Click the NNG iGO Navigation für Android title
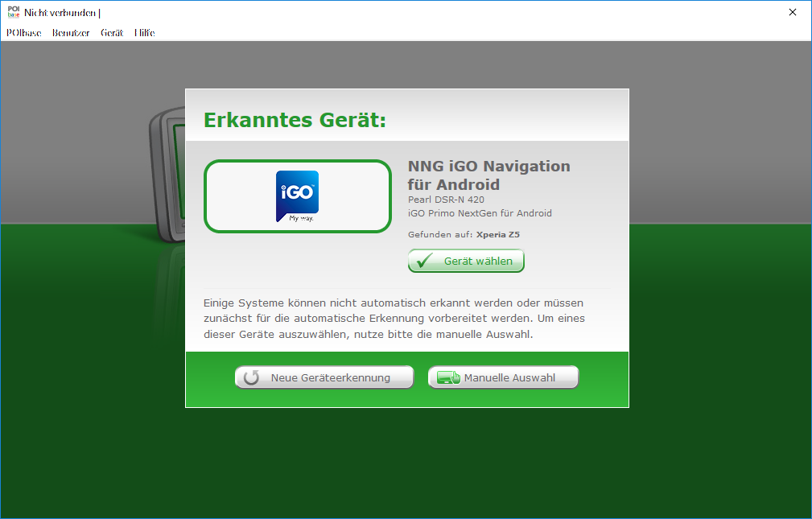The height and width of the screenshot is (519, 812). click(488, 175)
